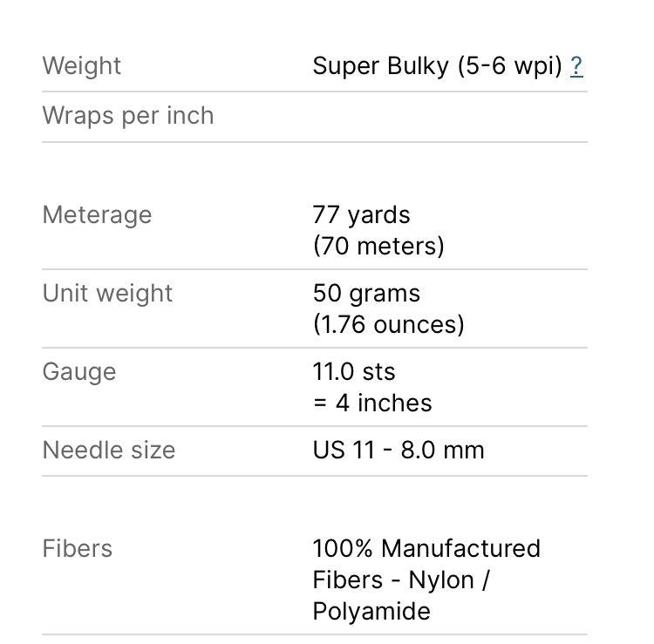Click the Weight row label

pyautogui.click(x=82, y=66)
